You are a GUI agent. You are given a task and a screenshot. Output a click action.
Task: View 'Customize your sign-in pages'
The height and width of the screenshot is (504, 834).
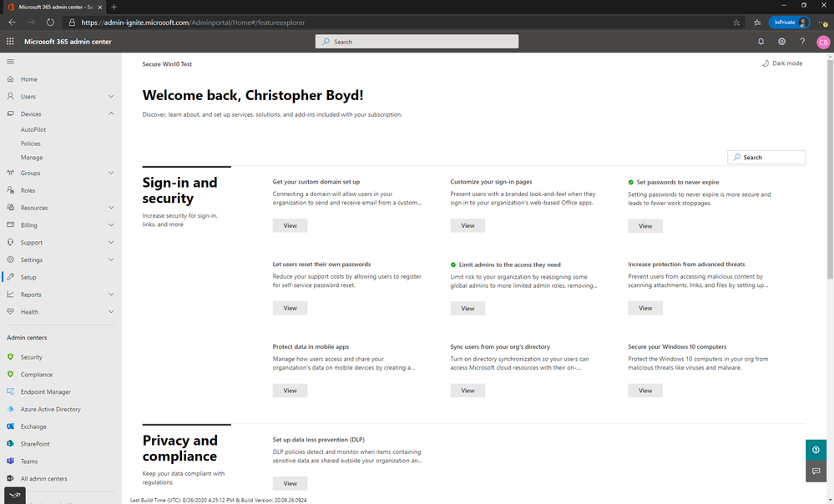tap(468, 225)
